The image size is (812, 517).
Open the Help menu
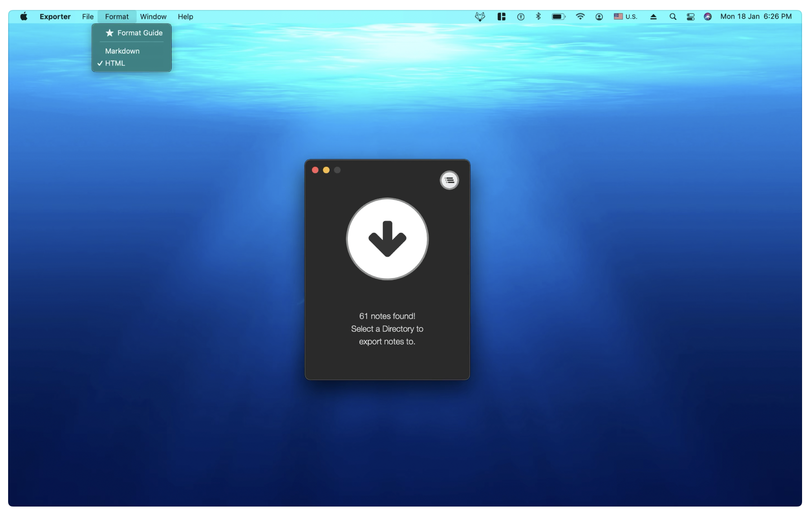[185, 17]
